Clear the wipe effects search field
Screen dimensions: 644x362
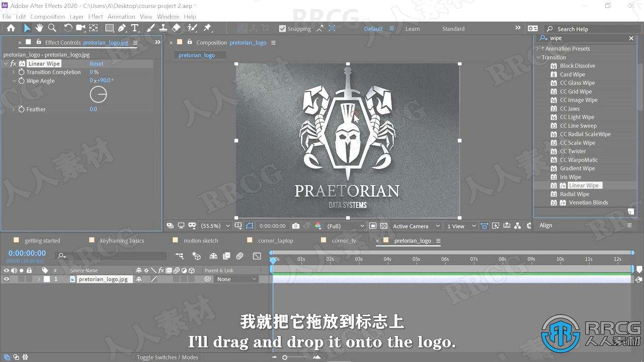coord(631,38)
